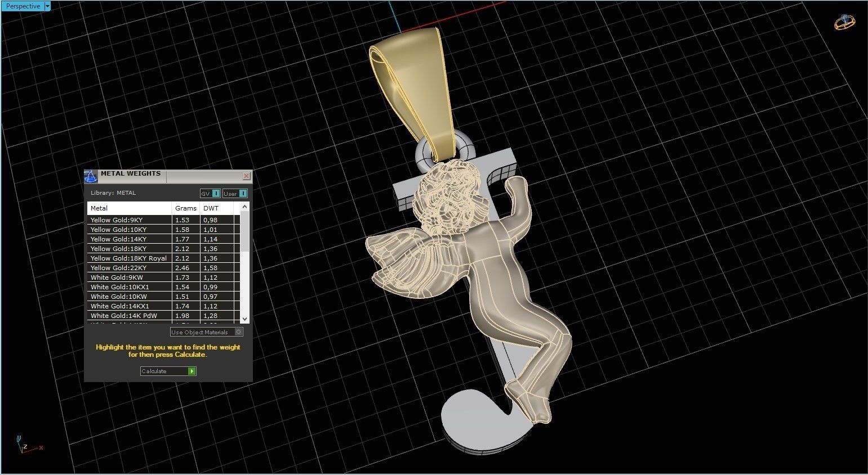The height and width of the screenshot is (475, 868).
Task: Select the White Gold:14K PdW row
Action: [x=163, y=316]
